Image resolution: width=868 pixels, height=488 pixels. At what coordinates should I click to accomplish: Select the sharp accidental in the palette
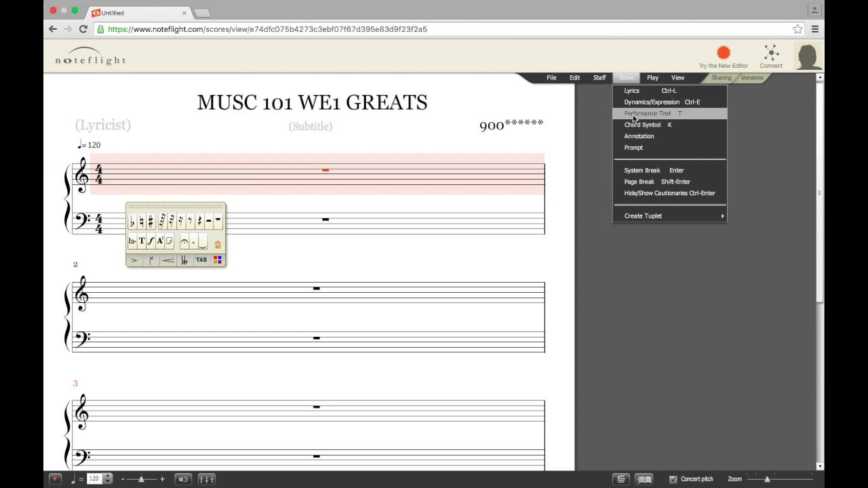coord(151,221)
